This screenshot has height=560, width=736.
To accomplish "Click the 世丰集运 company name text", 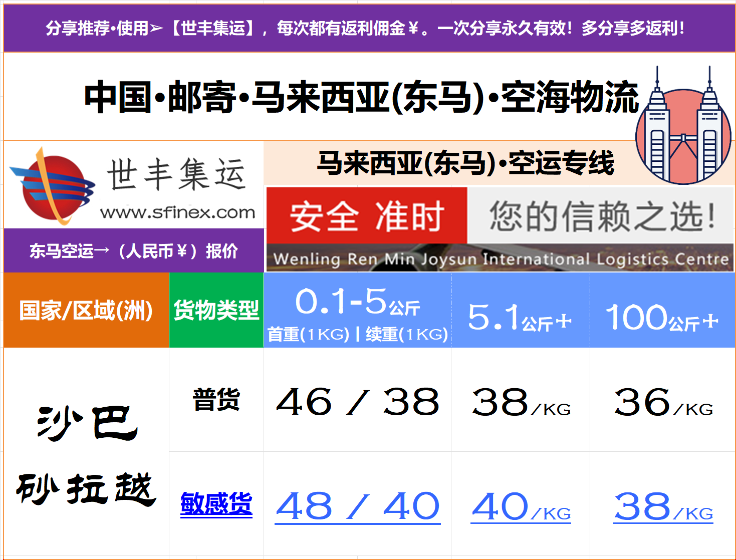I will click(x=176, y=174).
